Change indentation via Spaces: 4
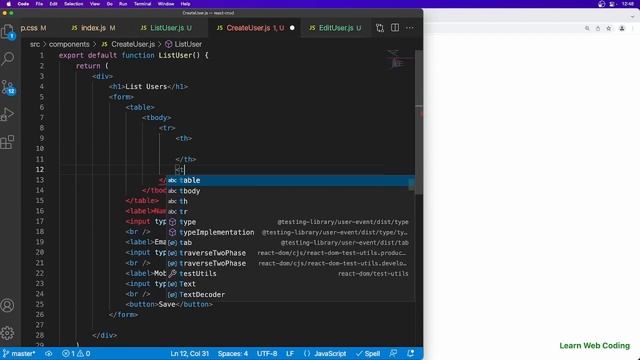 point(233,353)
